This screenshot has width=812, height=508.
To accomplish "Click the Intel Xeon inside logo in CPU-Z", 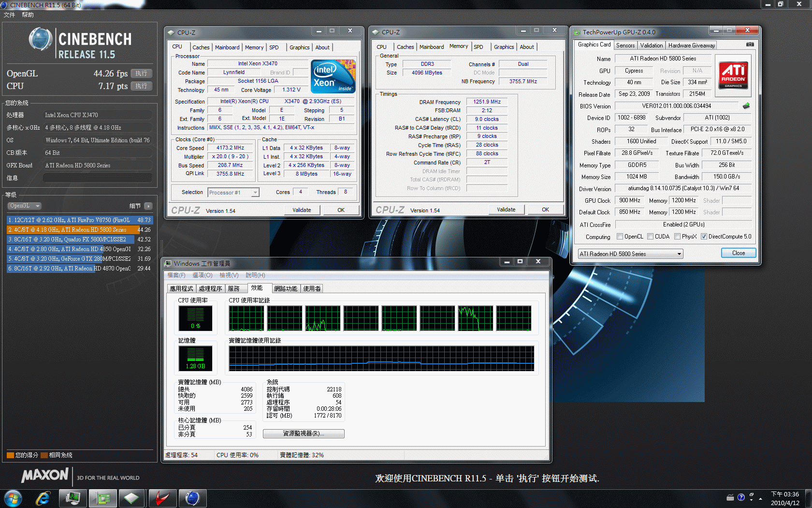I will (x=333, y=76).
